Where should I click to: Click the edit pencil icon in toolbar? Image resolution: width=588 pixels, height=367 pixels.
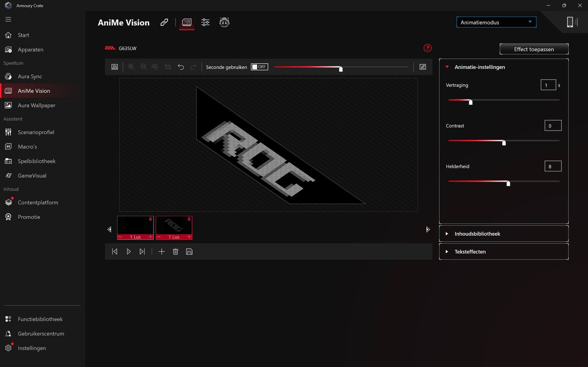423,67
